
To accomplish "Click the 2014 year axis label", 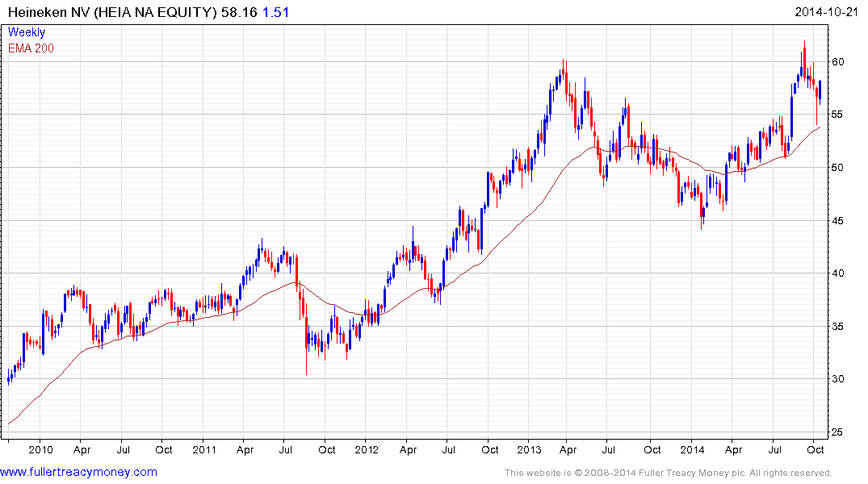I will (692, 449).
